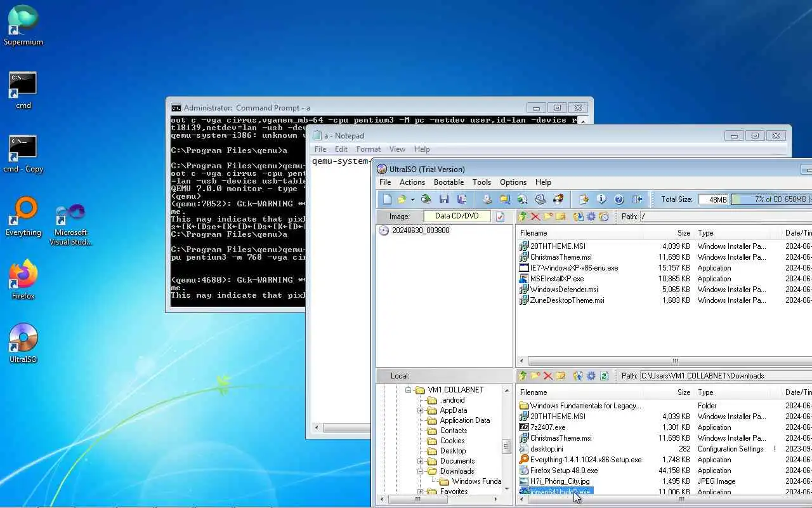Viewport: 812px width, 508px height.
Task: Click the Save floppy disk icon in UltraISO
Action: pyautogui.click(x=444, y=199)
